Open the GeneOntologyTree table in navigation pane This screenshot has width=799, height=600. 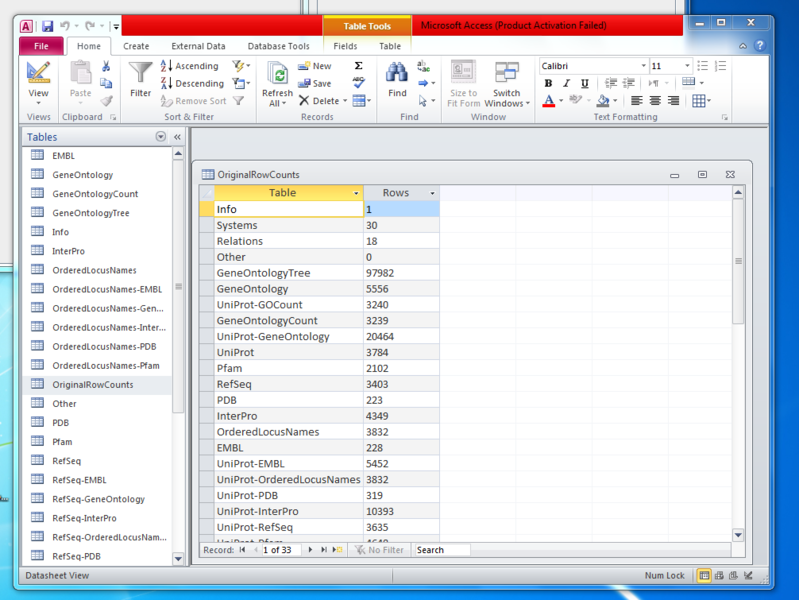(91, 213)
